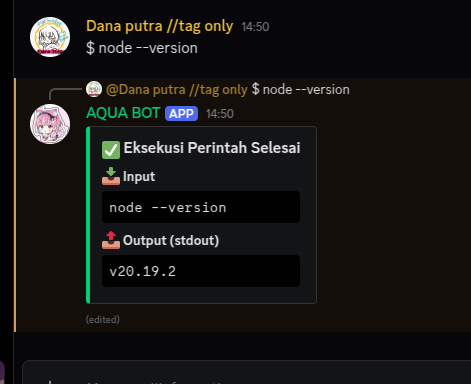
Task: Click the blue APP badge
Action: [181, 114]
